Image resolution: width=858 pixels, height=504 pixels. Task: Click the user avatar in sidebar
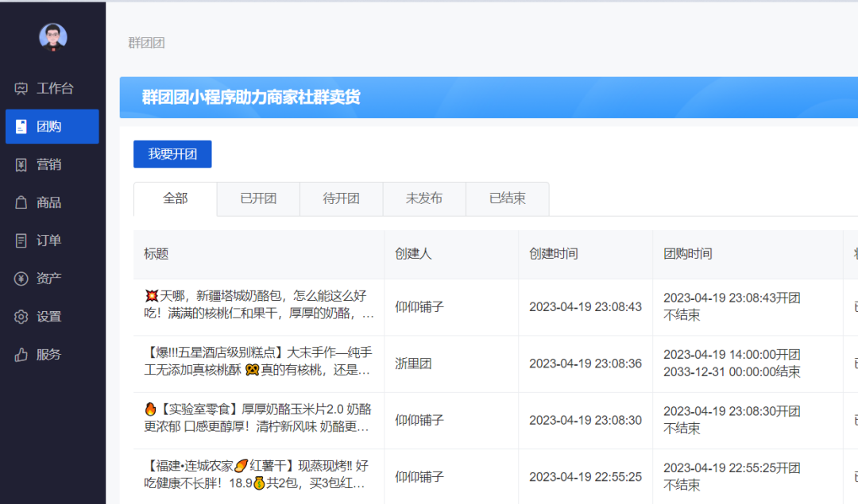pos(53,37)
